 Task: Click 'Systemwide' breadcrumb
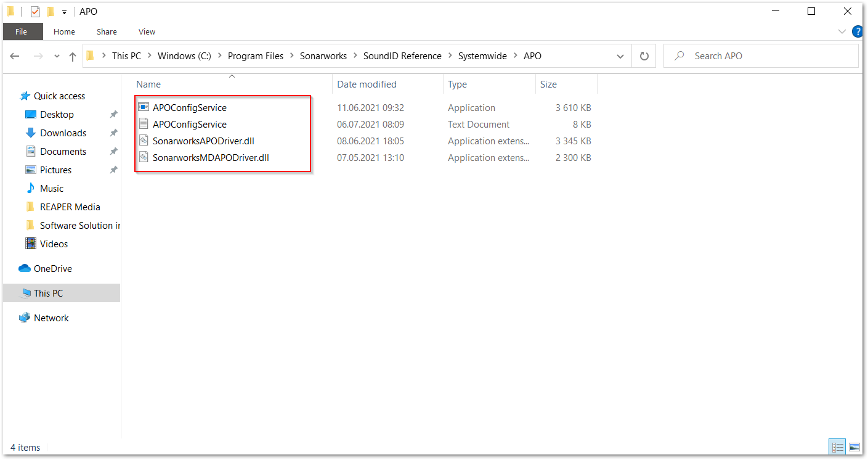[482, 56]
